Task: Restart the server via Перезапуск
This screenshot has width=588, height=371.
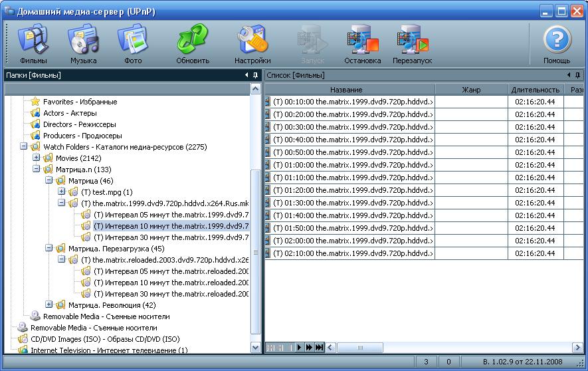Action: [x=412, y=44]
